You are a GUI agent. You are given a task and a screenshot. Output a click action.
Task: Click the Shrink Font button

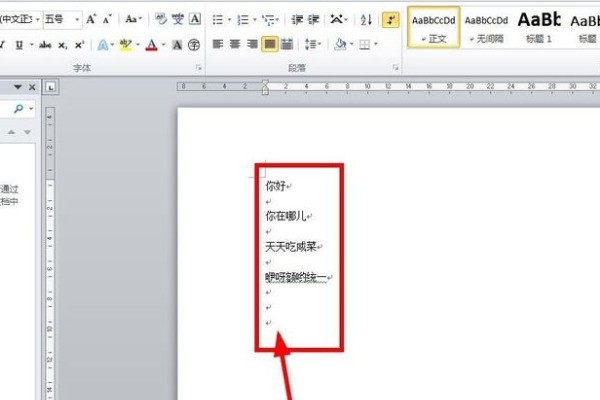[107, 19]
